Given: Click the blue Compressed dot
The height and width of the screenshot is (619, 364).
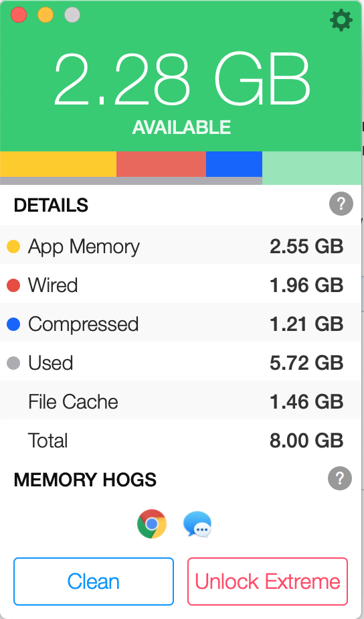Looking at the screenshot, I should click(x=13, y=324).
